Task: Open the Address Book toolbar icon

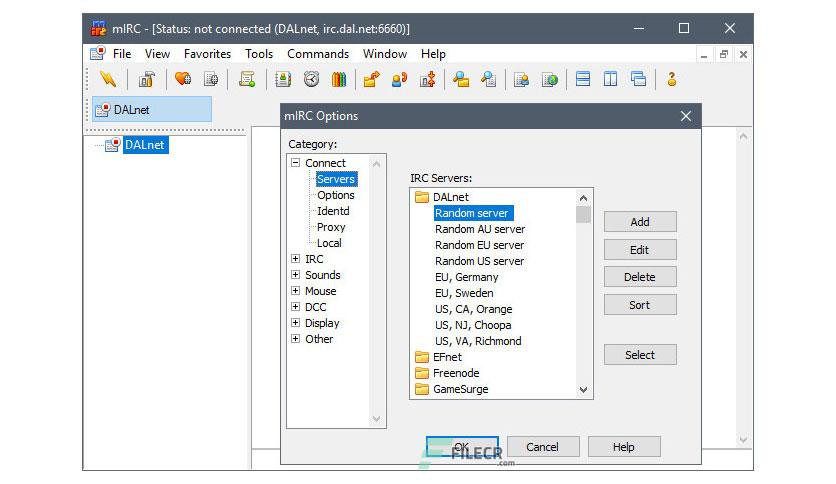Action: (x=283, y=79)
